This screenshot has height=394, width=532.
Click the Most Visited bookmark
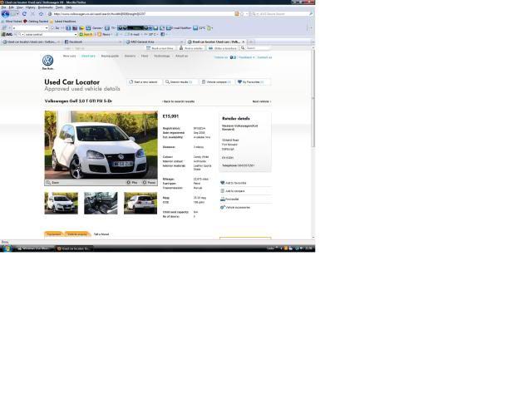click(x=12, y=22)
